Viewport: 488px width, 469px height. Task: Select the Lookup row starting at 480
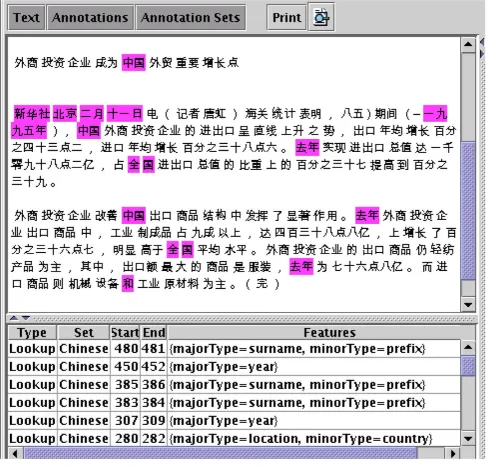point(234,349)
